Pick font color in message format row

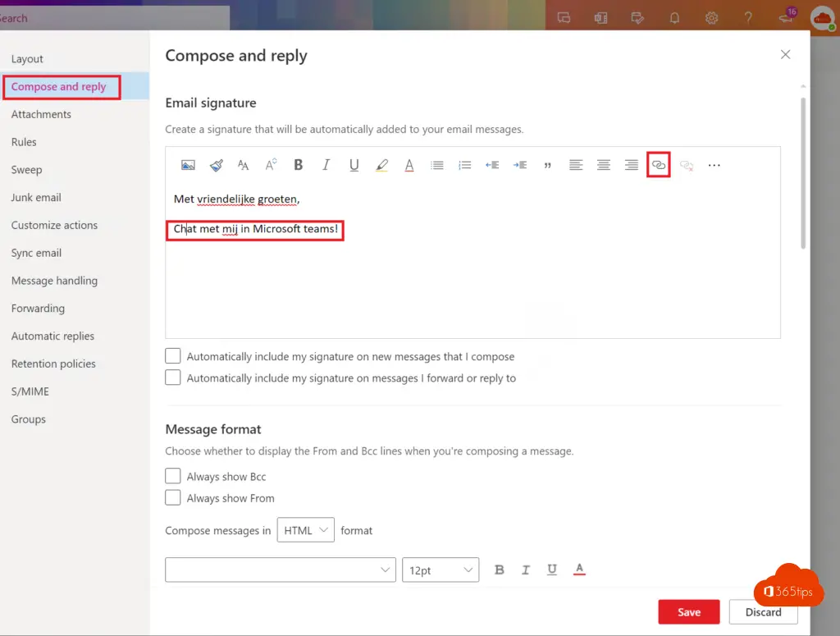tap(579, 570)
